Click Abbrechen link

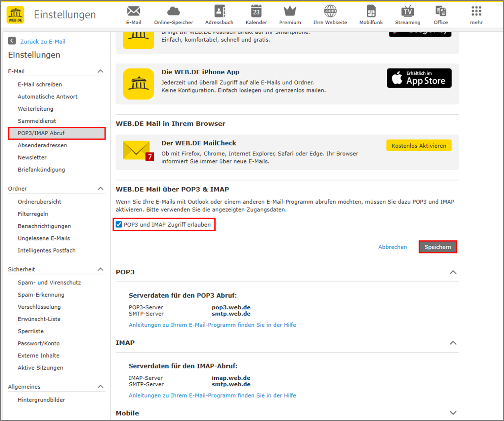(x=392, y=247)
